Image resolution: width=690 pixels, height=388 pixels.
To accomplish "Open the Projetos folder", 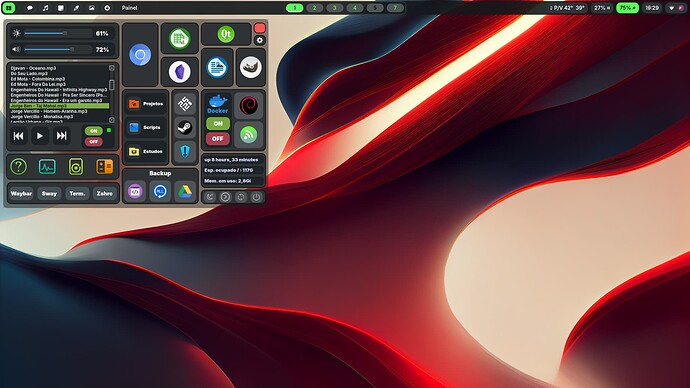I will point(146,104).
